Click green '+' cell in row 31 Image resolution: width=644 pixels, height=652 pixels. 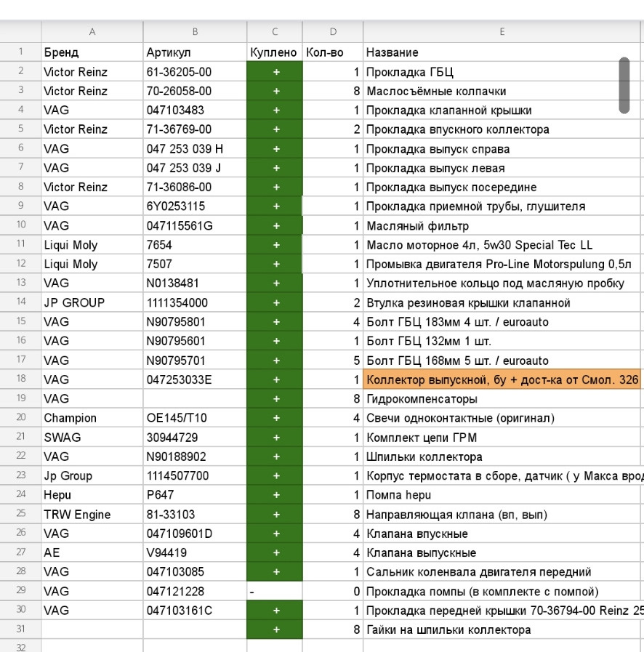click(275, 629)
